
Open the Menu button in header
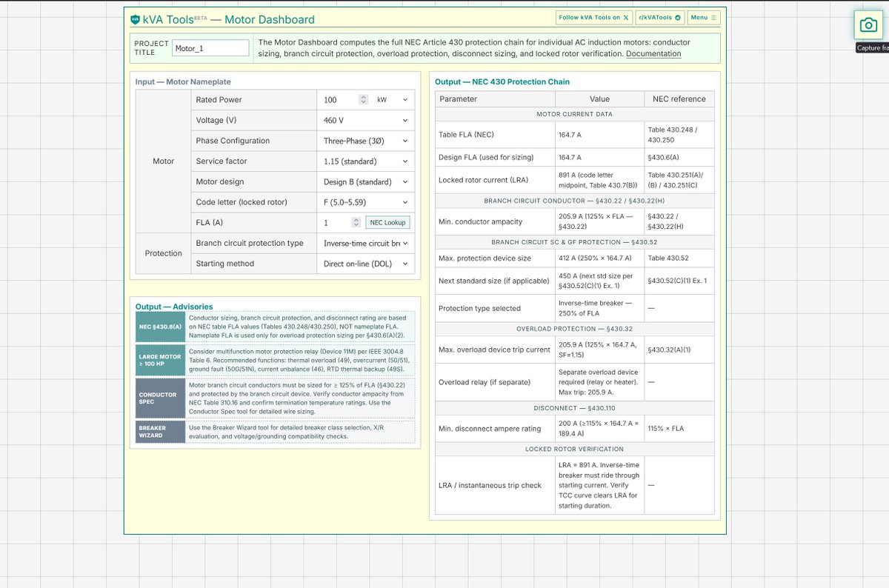[x=703, y=18]
